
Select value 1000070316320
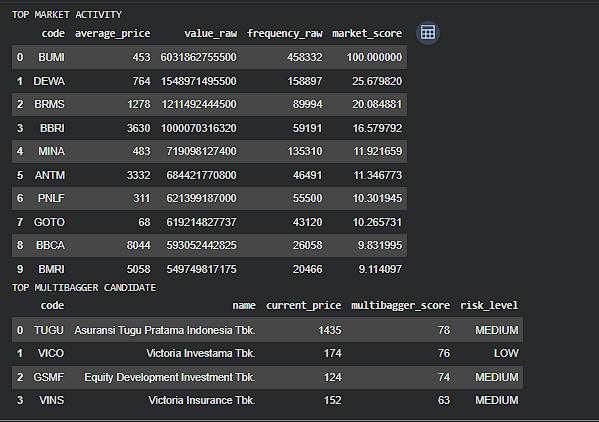pos(198,128)
